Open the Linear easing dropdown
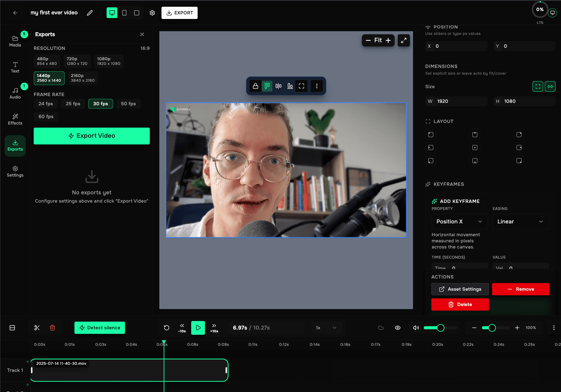The width and height of the screenshot is (561, 392). 521,221
